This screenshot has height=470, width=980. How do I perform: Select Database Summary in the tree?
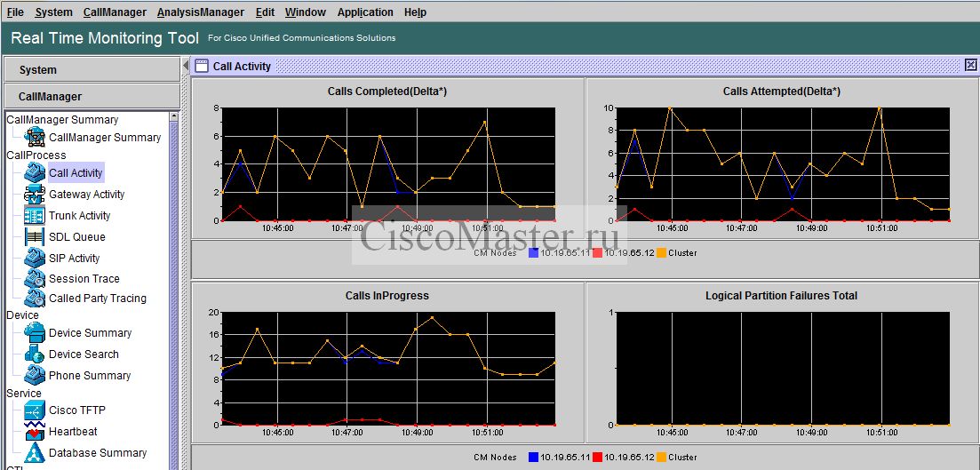tap(98, 453)
